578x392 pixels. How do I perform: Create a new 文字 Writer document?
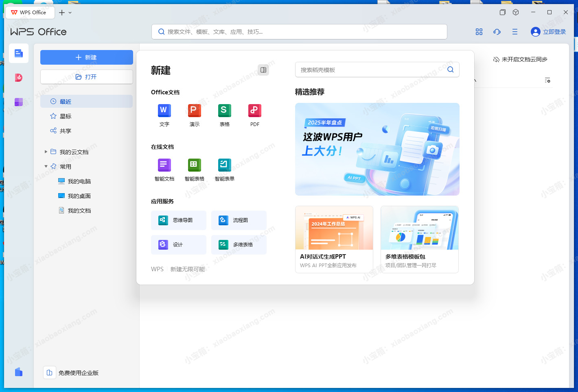pyautogui.click(x=164, y=111)
